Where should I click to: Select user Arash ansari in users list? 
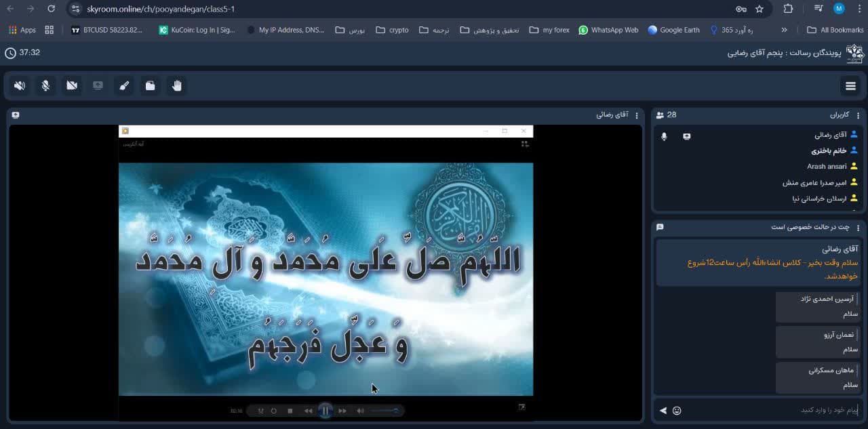pos(827,166)
